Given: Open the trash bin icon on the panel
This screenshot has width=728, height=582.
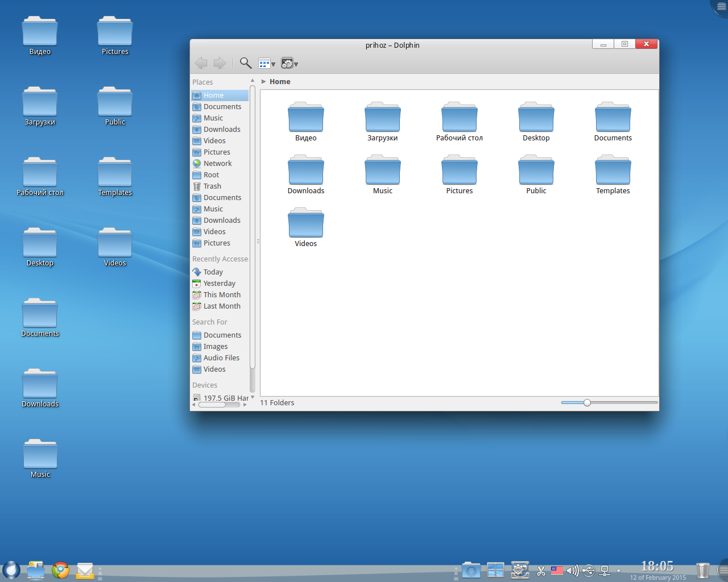Looking at the screenshot, I should coord(703,570).
